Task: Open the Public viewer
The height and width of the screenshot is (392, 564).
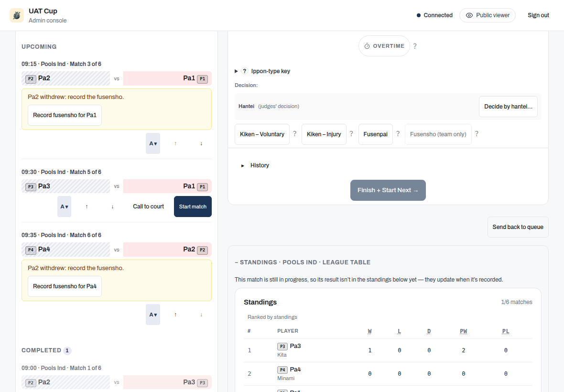Action: [488, 15]
